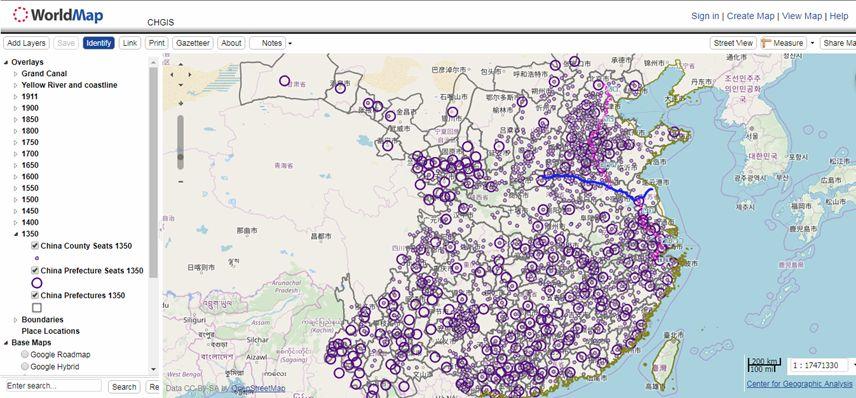
Task: Select the 1600 tree item label
Action: click(x=30, y=177)
